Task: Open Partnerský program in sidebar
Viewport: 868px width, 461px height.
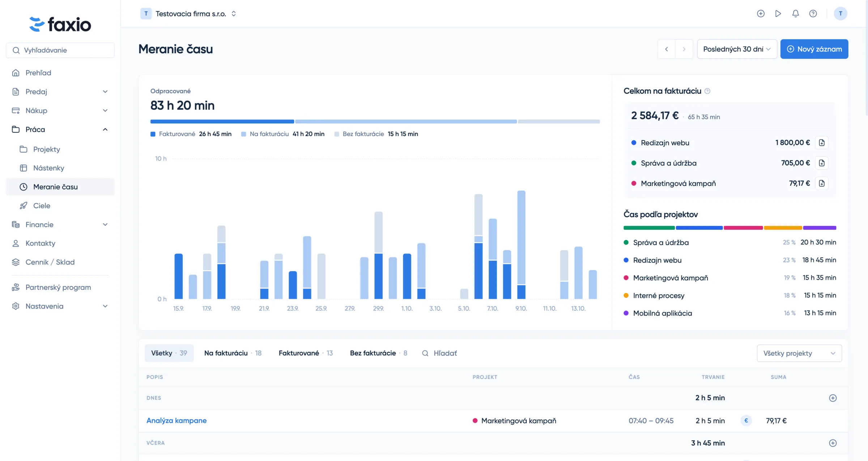Action: pos(60,287)
